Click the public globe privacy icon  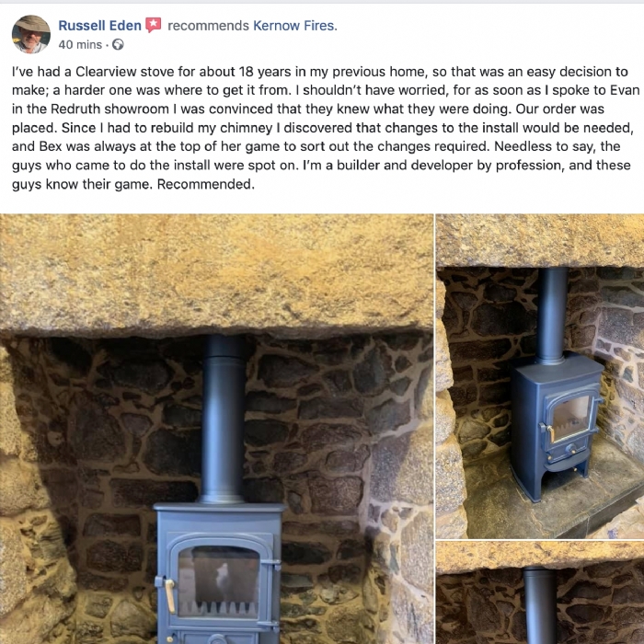pos(118,44)
